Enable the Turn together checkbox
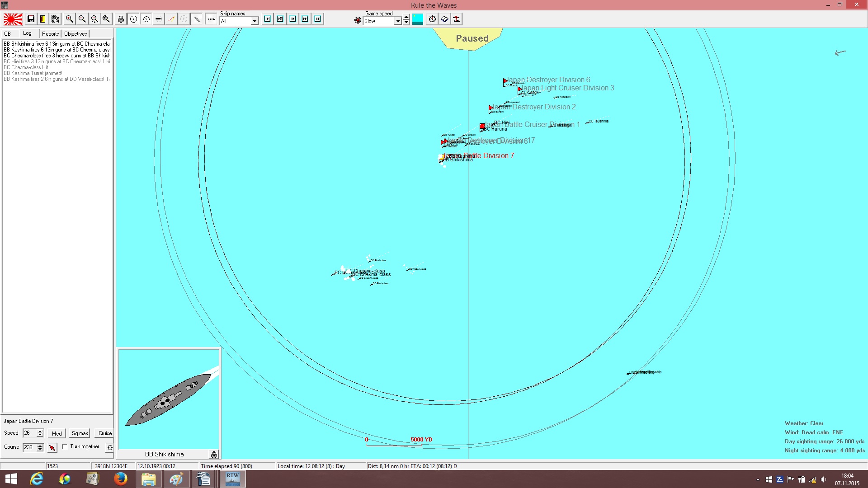Screen dimensions: 868x488 (65, 446)
